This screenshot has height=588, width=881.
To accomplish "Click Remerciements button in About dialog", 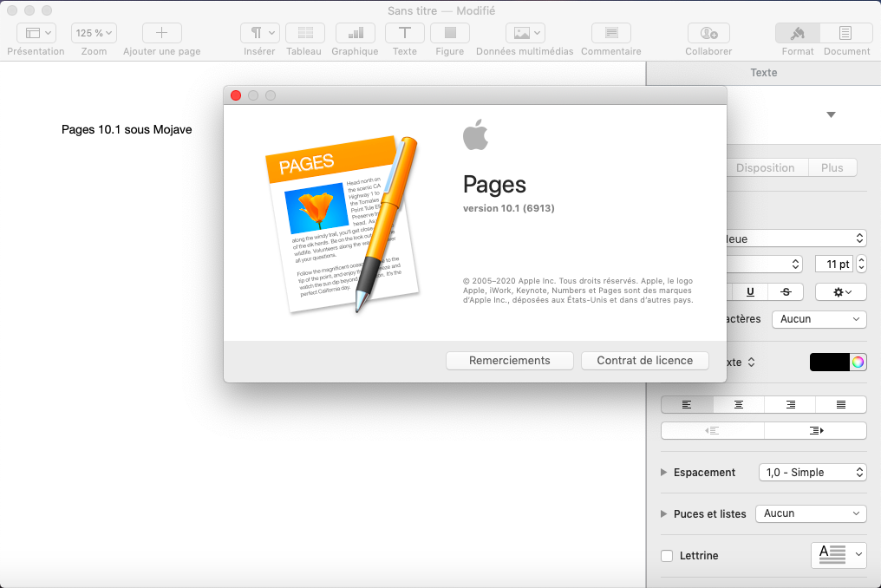I will pyautogui.click(x=510, y=360).
